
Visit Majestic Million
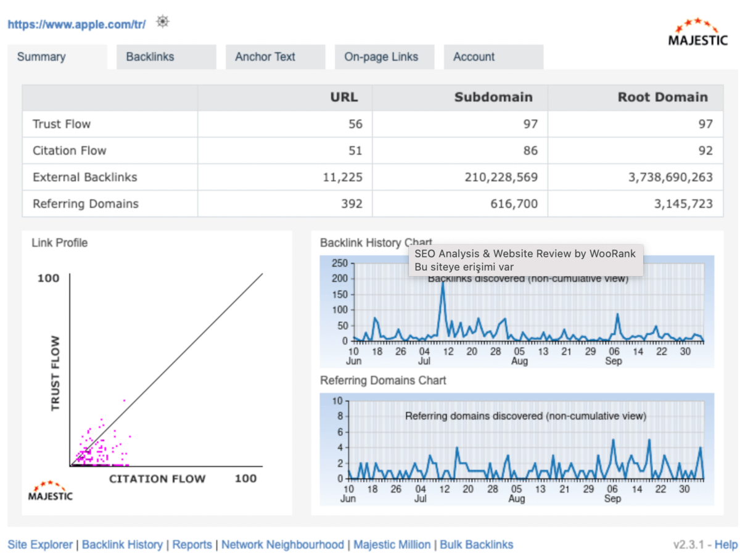click(392, 545)
